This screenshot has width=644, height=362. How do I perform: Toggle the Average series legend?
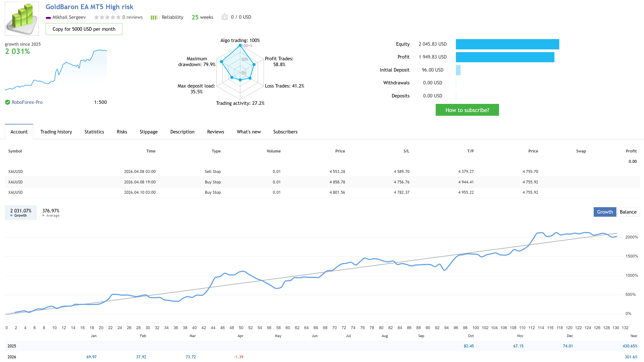(x=51, y=213)
